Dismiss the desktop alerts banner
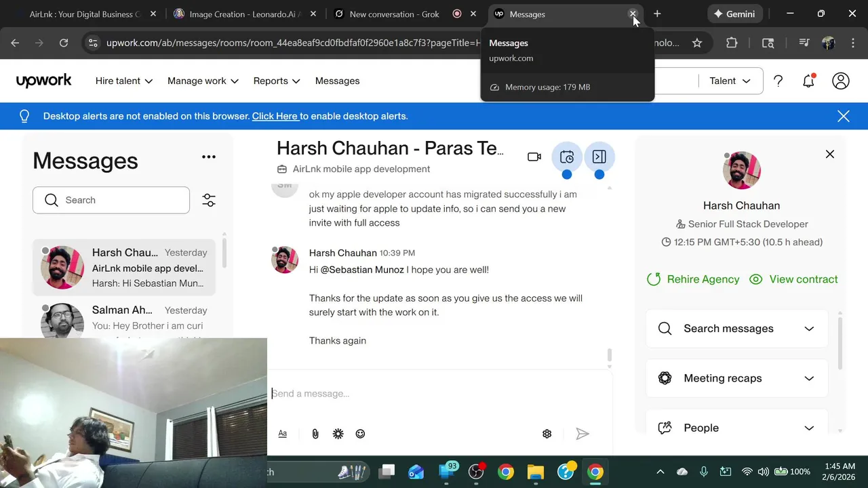868x488 pixels. (x=844, y=117)
